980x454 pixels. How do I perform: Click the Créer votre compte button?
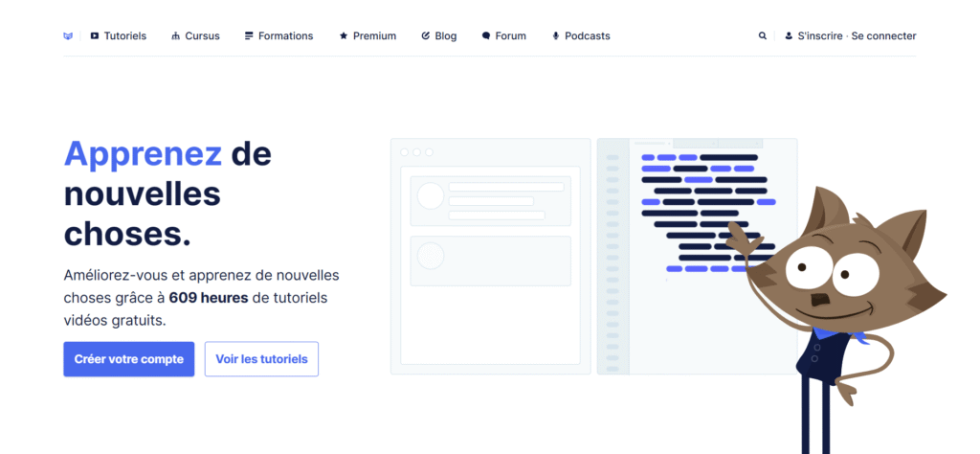129,359
